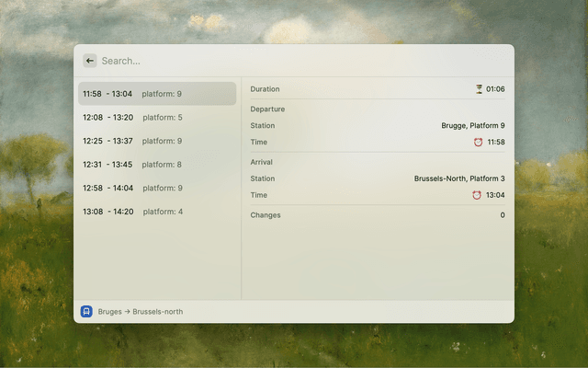588x368 pixels.
Task: Click the alarm clock icon for departure time
Action: pos(478,143)
